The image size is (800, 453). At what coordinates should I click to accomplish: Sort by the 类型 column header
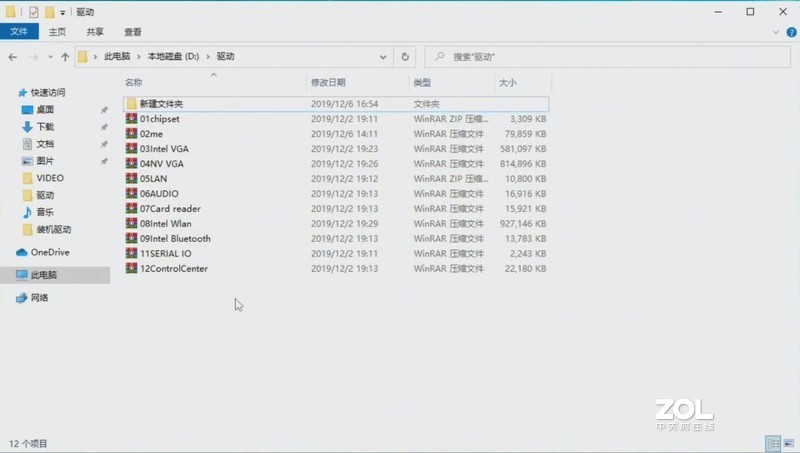coord(422,82)
